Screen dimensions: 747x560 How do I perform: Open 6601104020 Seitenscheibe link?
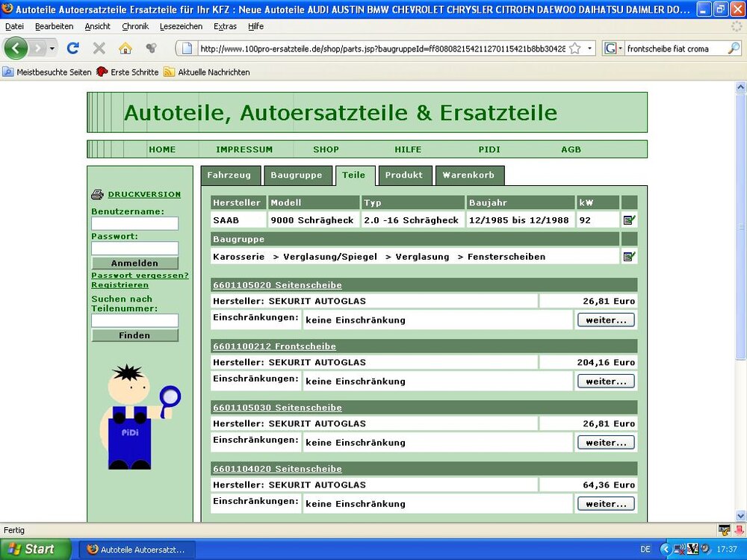pyautogui.click(x=277, y=469)
